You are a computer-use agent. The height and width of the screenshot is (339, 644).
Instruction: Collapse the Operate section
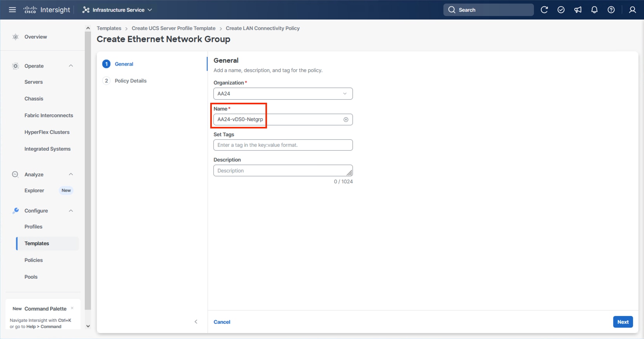click(71, 66)
